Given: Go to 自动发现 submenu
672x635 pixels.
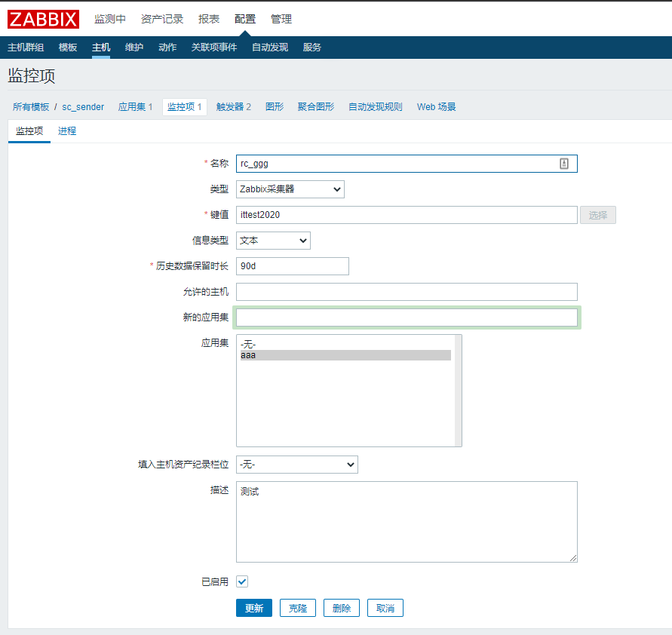Looking at the screenshot, I should 270,48.
